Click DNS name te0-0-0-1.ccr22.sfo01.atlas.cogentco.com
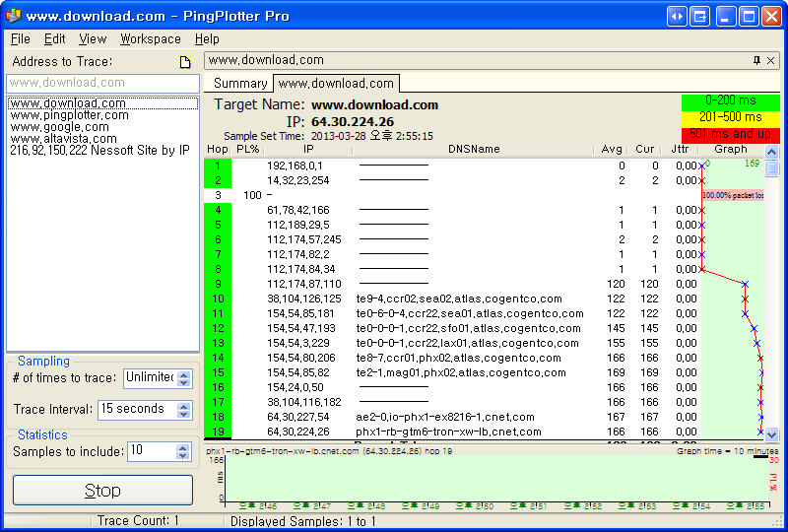The height and width of the screenshot is (532, 788). tap(469, 328)
